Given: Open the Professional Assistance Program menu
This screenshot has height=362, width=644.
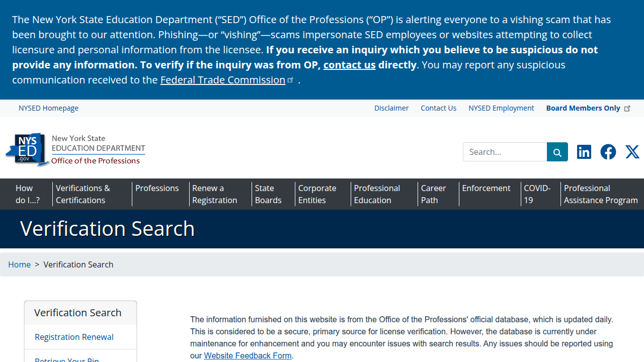Looking at the screenshot, I should (601, 194).
